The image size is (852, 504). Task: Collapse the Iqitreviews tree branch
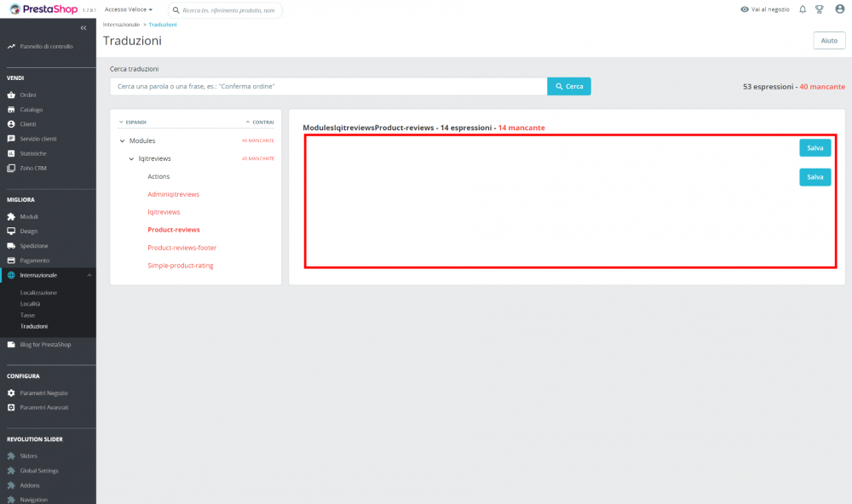click(x=132, y=158)
